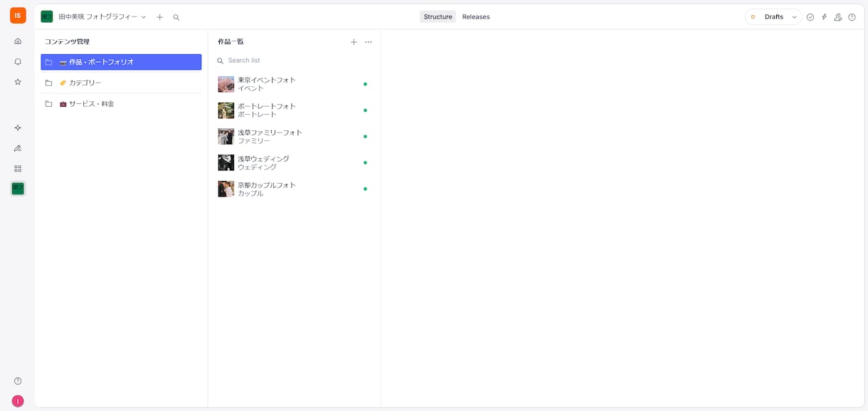The image size is (868, 411).
Task: Open the Drafts perspective dropdown
Action: pyautogui.click(x=773, y=17)
